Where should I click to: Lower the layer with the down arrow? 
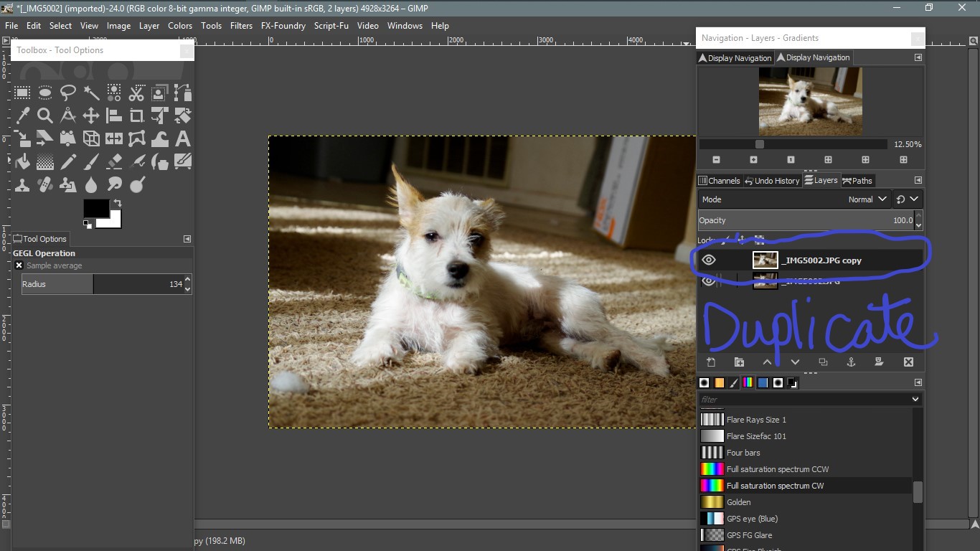pos(795,362)
